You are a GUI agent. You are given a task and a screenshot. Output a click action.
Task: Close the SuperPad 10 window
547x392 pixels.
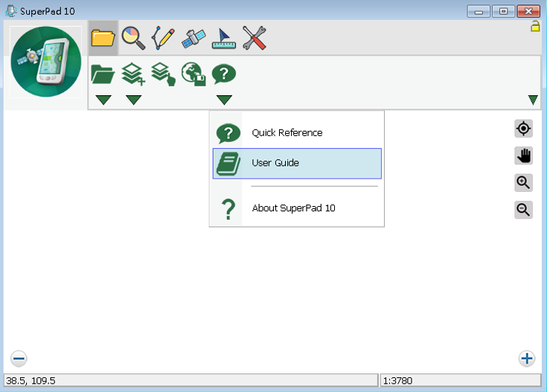pos(528,11)
